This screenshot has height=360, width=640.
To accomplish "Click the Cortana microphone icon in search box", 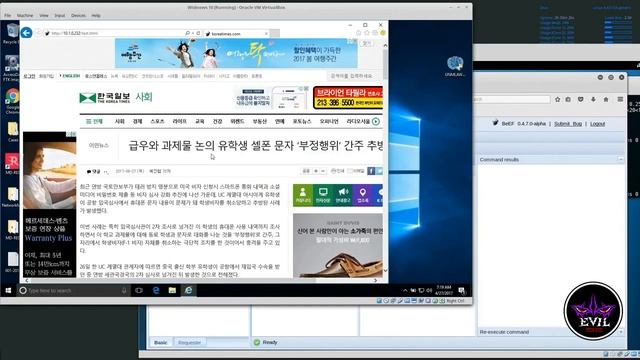I will (x=124, y=290).
